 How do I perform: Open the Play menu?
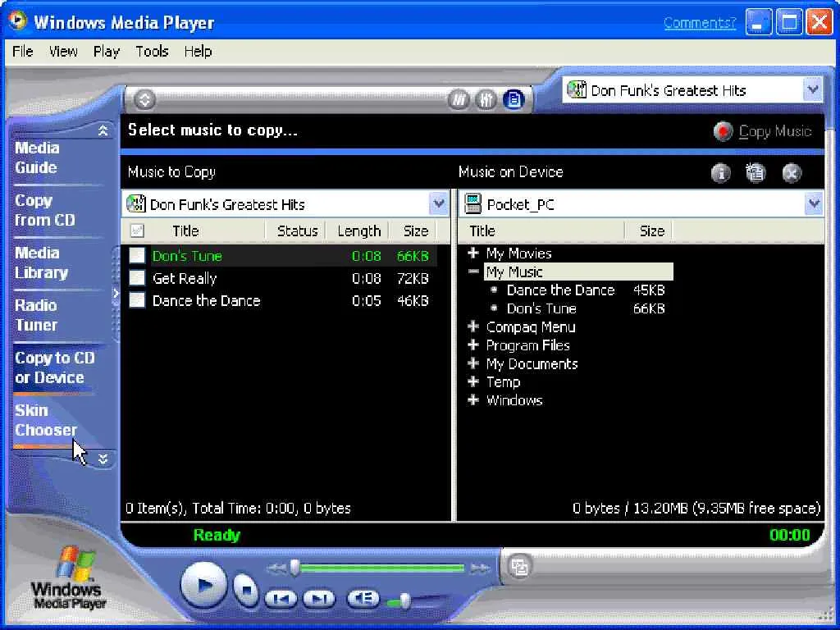pos(106,52)
